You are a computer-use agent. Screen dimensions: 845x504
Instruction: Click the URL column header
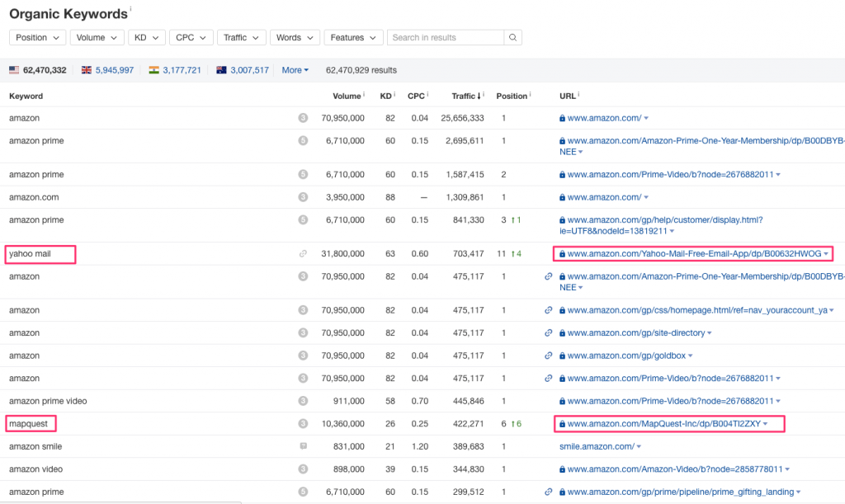tap(568, 96)
